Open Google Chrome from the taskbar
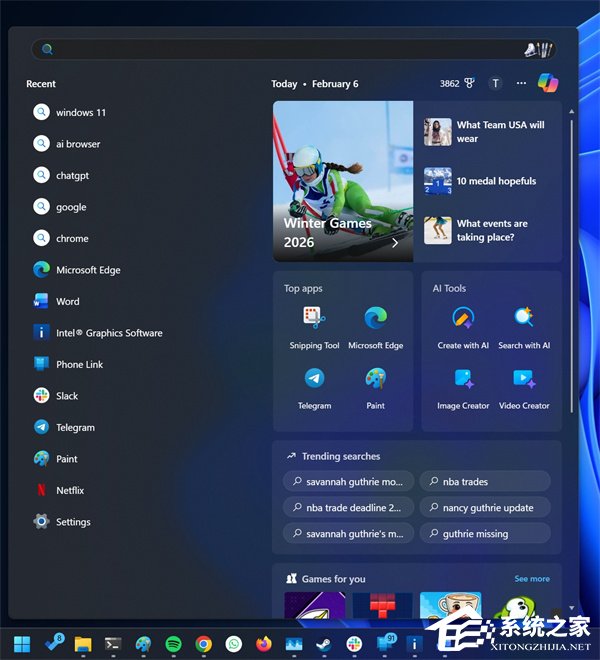The image size is (600, 660). coord(204,644)
